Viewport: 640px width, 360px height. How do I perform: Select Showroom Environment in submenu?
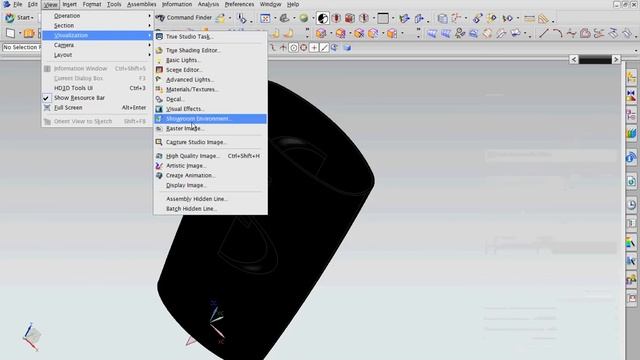[210, 119]
